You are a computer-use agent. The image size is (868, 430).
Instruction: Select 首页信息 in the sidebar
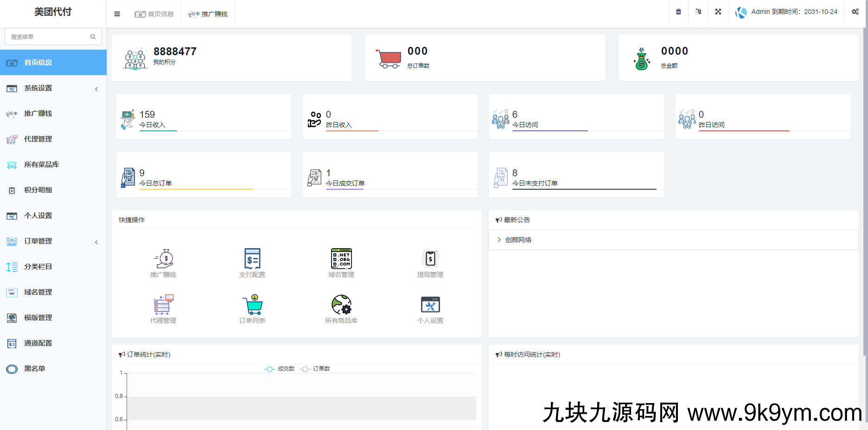[53, 62]
